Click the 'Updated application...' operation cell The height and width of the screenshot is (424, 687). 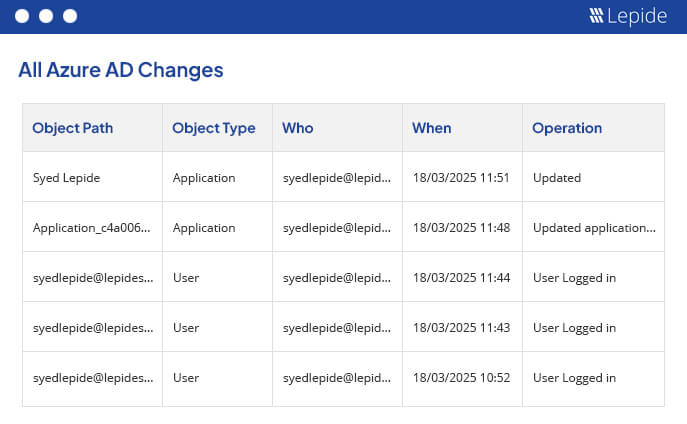point(595,228)
